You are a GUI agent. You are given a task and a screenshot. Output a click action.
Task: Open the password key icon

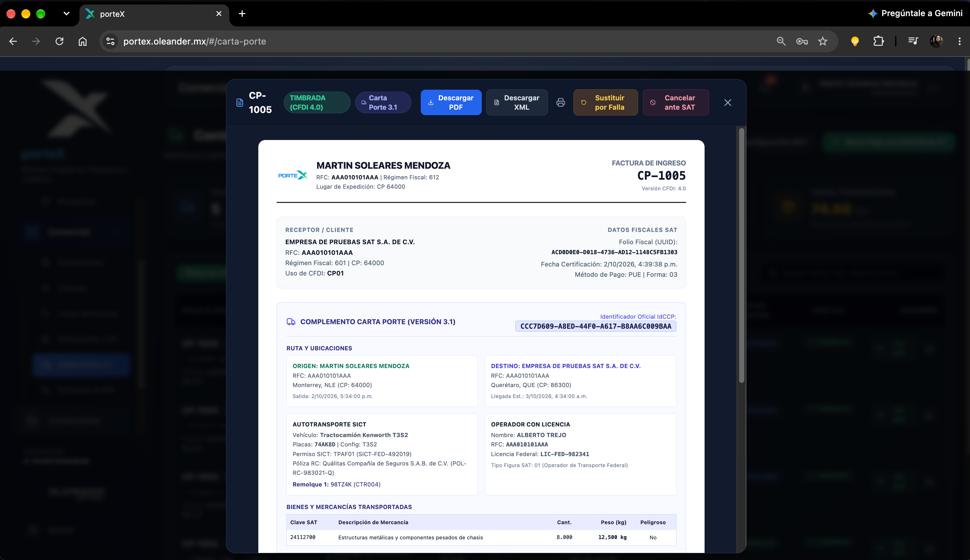coord(802,41)
